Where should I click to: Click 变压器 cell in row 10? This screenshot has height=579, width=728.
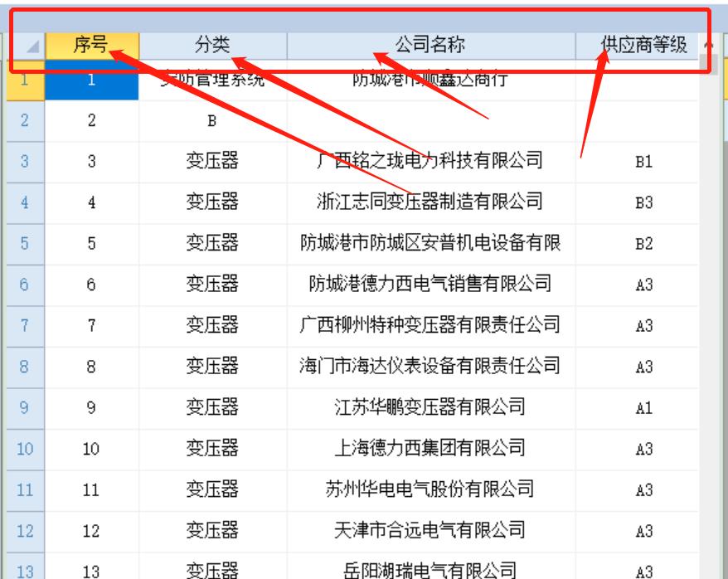[x=212, y=449]
